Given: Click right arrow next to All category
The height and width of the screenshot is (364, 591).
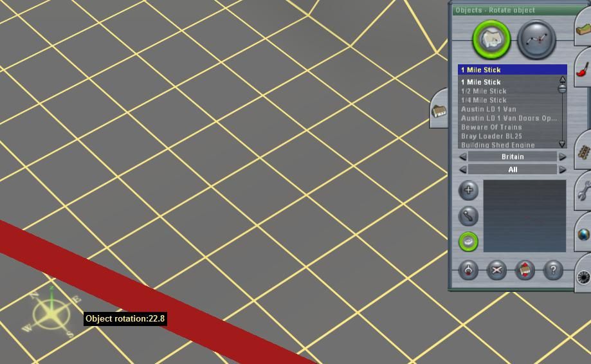Looking at the screenshot, I should [562, 170].
